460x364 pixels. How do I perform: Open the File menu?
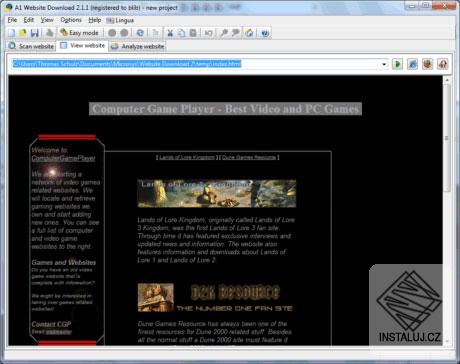click(12, 20)
